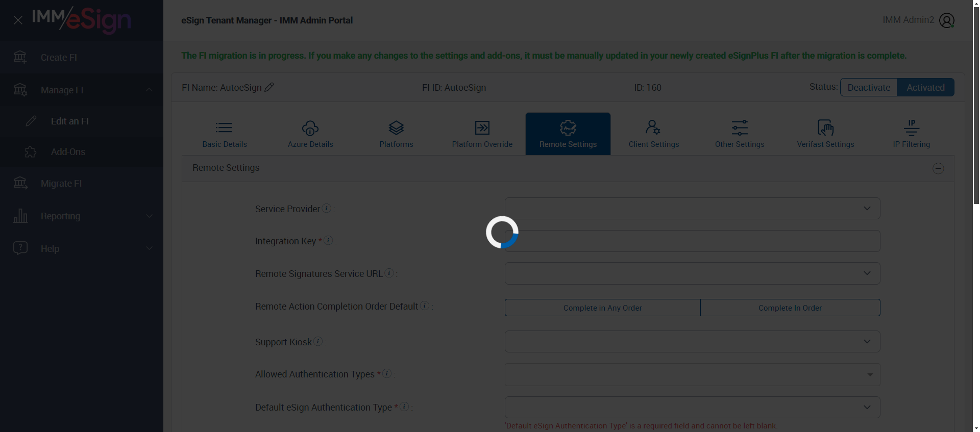
Task: Collapse the Remote Settings panel
Action: pos(938,168)
